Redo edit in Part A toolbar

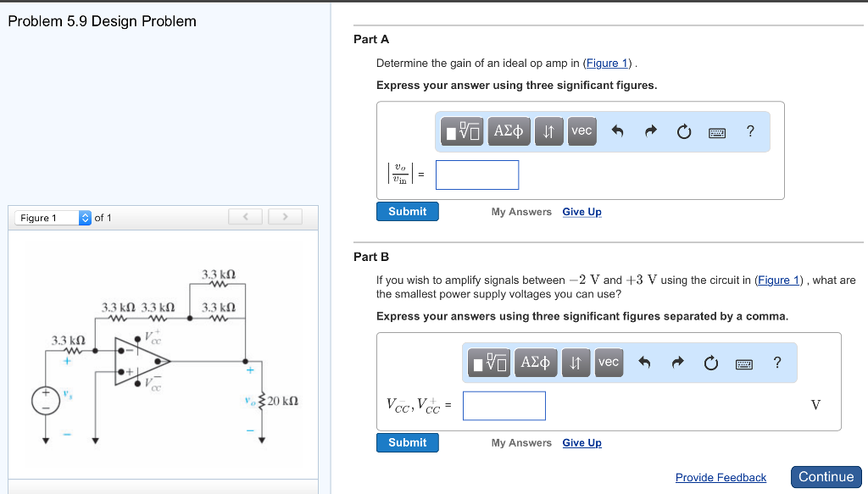651,131
